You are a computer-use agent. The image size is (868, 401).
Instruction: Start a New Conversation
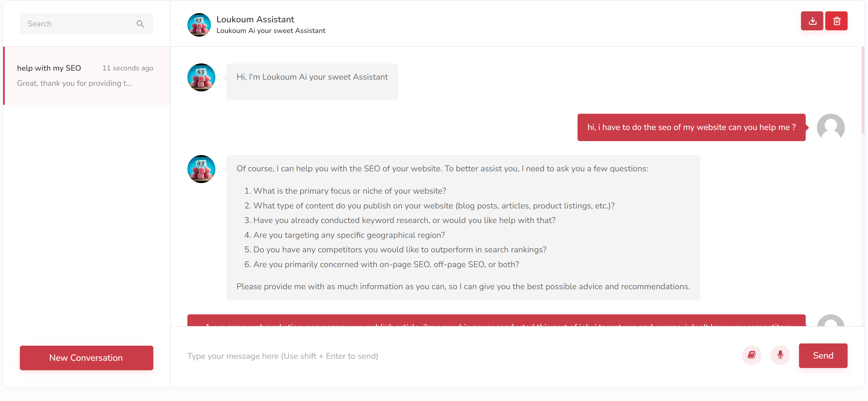pos(86,357)
